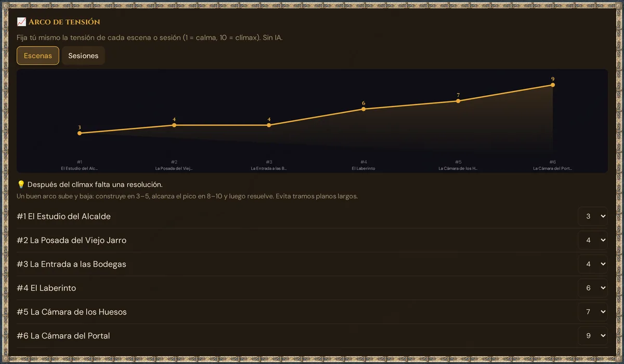
Task: Click chart axis label 'El Estudio del Alc…'
Action: pos(80,168)
